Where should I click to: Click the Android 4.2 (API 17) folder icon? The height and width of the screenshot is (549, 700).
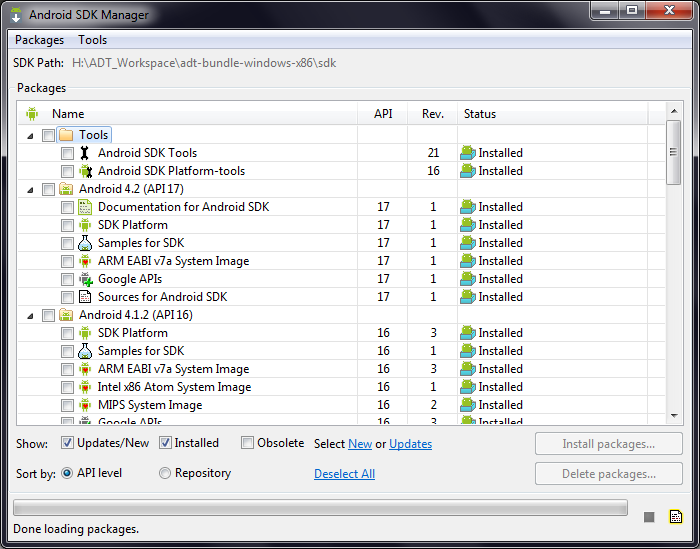coord(66,189)
